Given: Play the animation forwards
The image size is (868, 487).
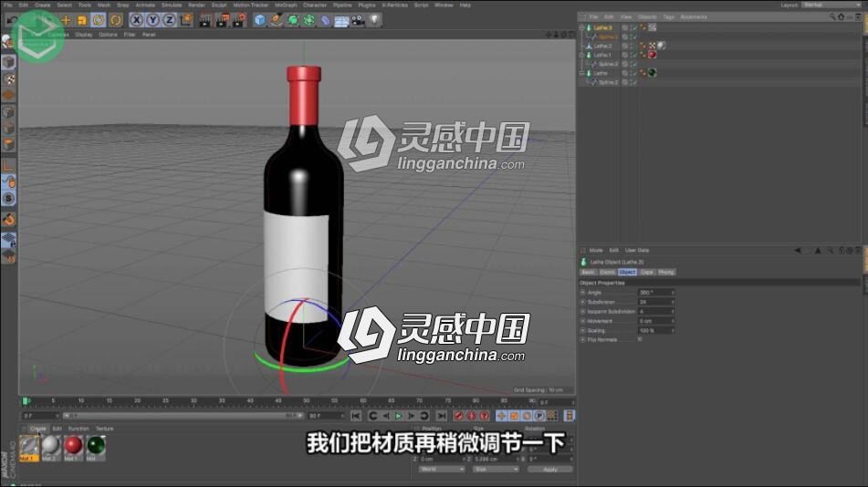Looking at the screenshot, I should [399, 416].
